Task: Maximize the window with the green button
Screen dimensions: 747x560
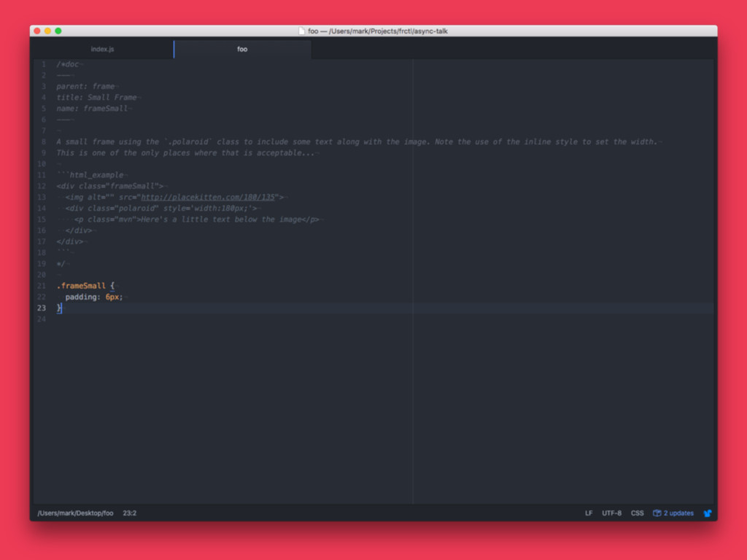Action: [58, 31]
